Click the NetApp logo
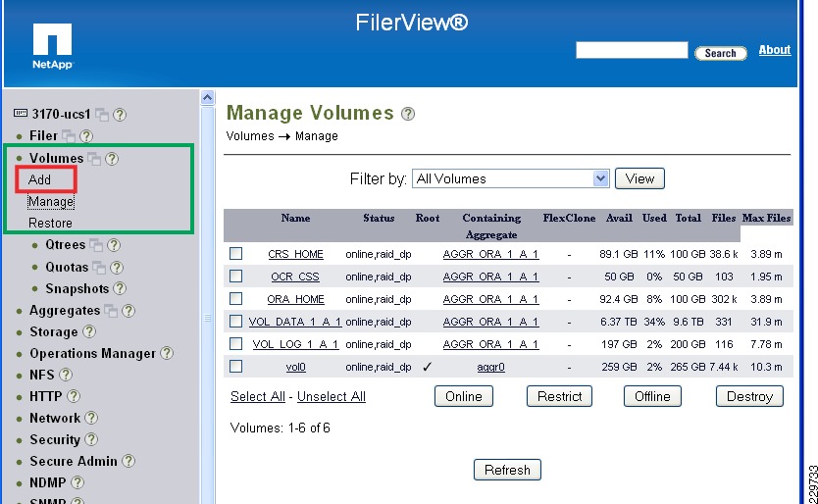Image resolution: width=818 pixels, height=504 pixels. [x=53, y=46]
